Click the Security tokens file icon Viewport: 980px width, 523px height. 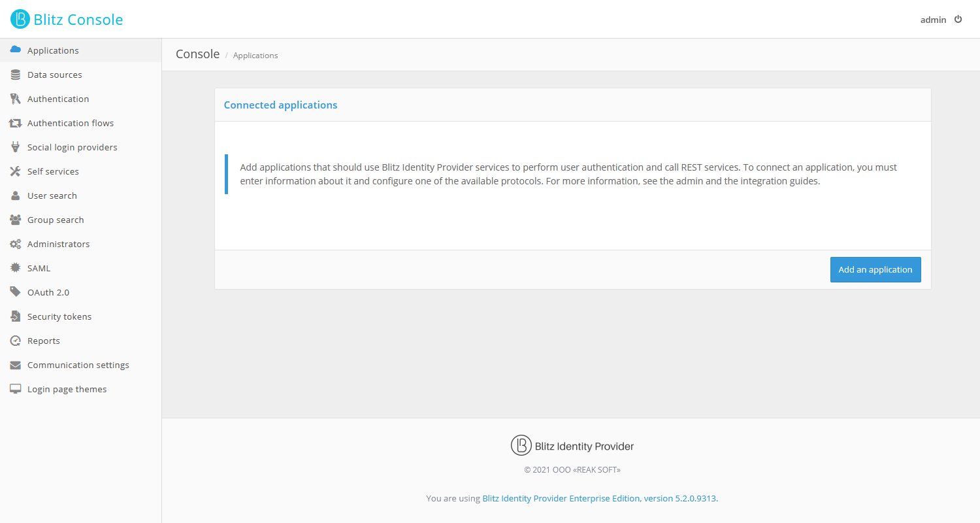pos(16,316)
